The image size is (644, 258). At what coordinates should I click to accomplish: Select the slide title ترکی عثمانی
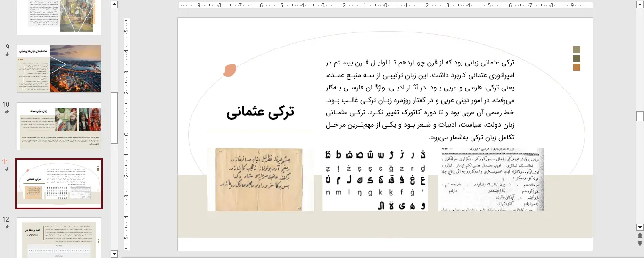coord(260,112)
